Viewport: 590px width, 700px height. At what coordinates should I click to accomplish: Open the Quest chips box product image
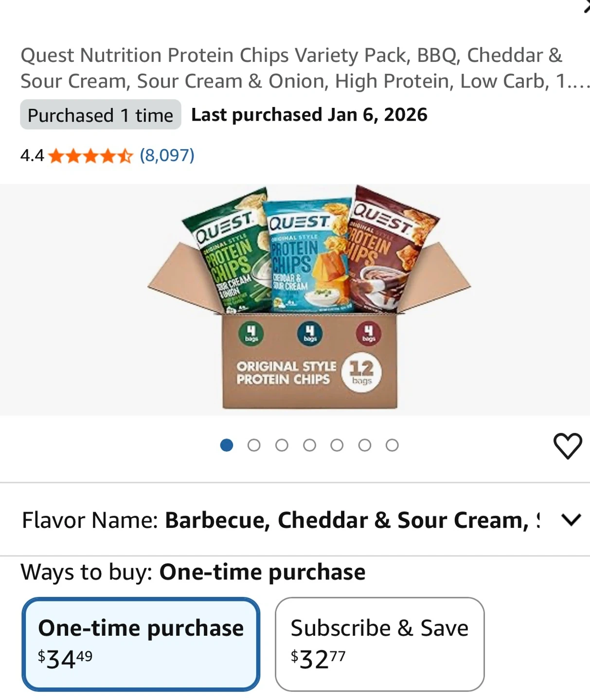(309, 297)
